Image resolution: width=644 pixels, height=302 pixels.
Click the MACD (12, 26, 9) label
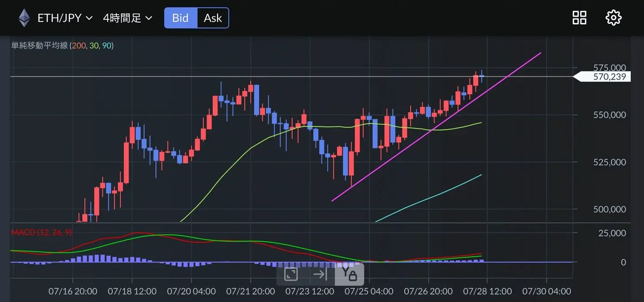[42, 232]
